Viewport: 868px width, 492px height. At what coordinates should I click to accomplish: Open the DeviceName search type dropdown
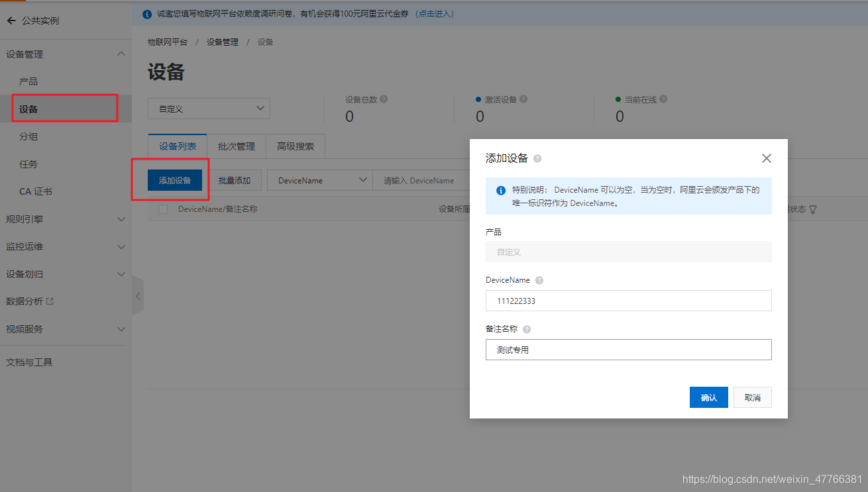(320, 180)
